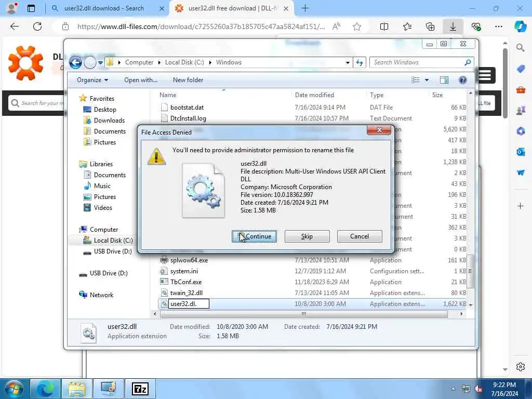Select Network in navigation pane
532x399 pixels.
pyautogui.click(x=96, y=295)
